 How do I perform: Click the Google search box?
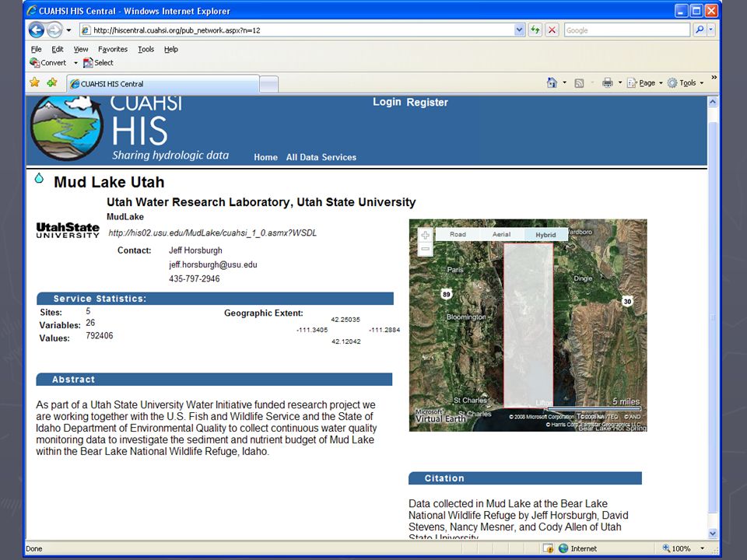point(626,30)
